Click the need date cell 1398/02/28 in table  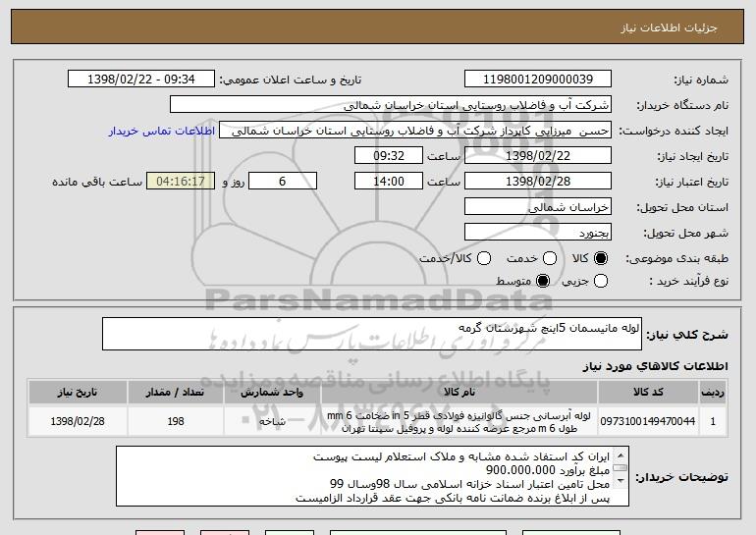coord(78,421)
